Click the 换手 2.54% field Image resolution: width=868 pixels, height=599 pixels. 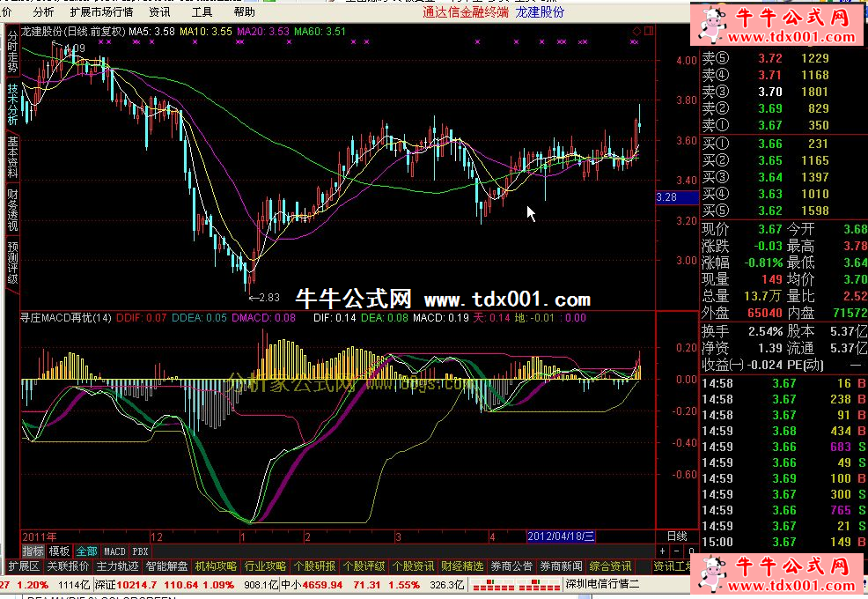coord(742,332)
